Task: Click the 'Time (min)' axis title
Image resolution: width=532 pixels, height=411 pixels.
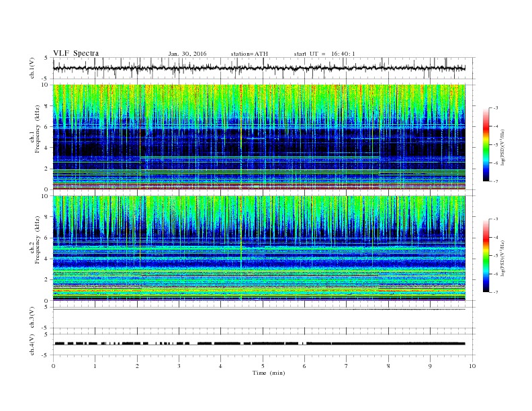Action: [269, 373]
